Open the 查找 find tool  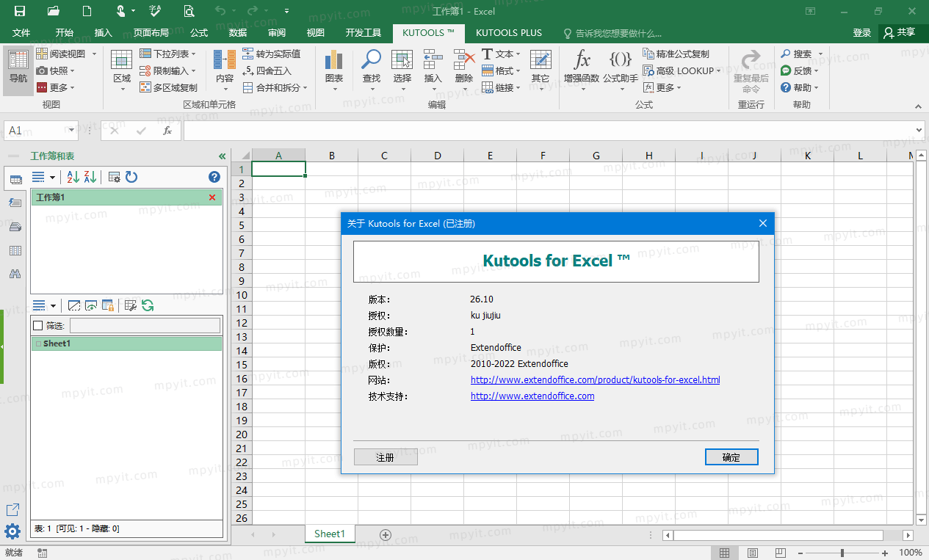click(372, 71)
